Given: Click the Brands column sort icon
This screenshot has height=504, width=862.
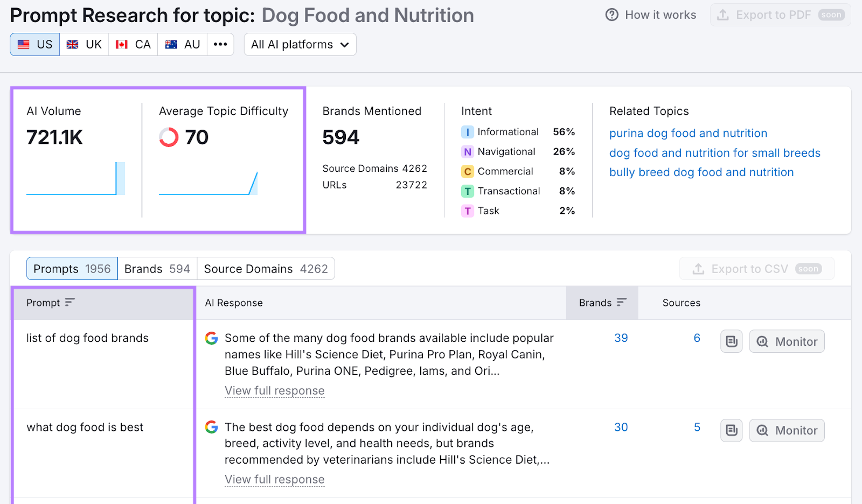Looking at the screenshot, I should tap(622, 302).
